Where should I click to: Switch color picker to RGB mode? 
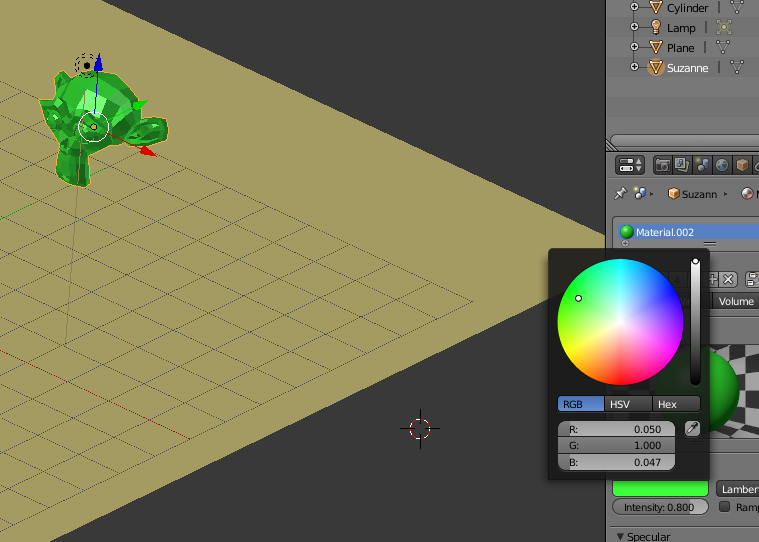pyautogui.click(x=581, y=404)
